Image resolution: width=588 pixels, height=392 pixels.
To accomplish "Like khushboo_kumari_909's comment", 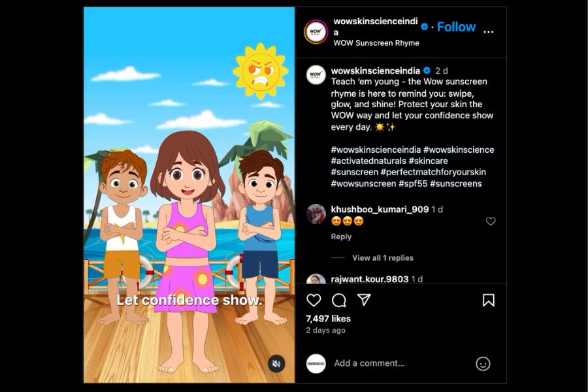I will [491, 221].
